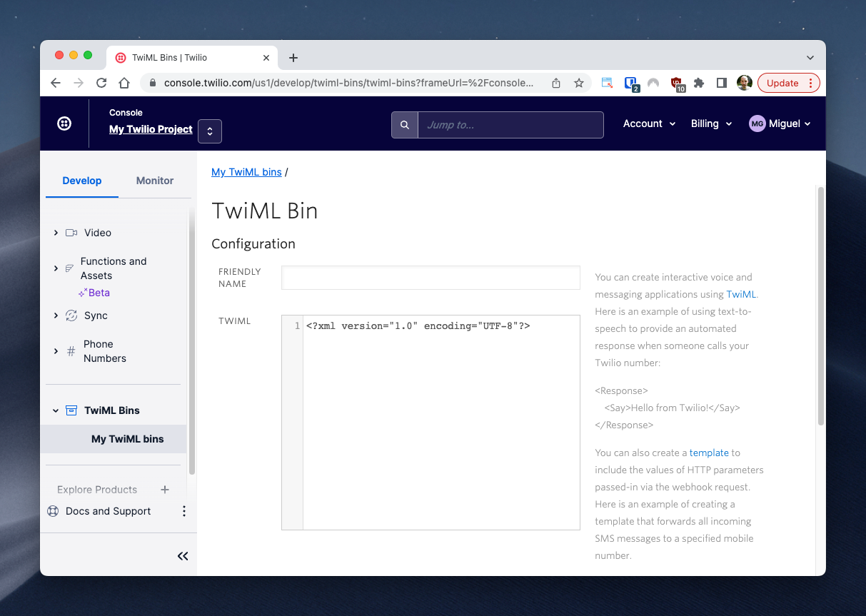This screenshot has width=866, height=616.
Task: Open the uBlock shield extension icon
Action: [x=677, y=84]
